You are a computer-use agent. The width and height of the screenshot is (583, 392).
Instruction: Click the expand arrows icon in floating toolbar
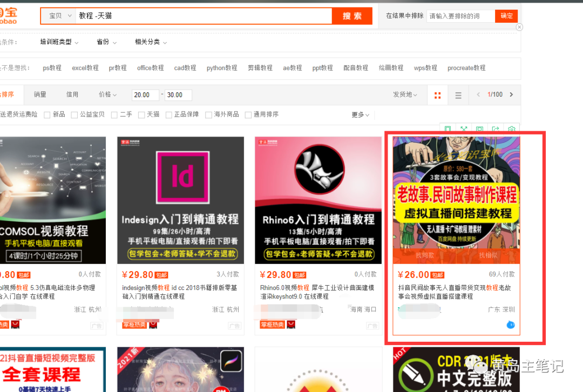pos(464,130)
